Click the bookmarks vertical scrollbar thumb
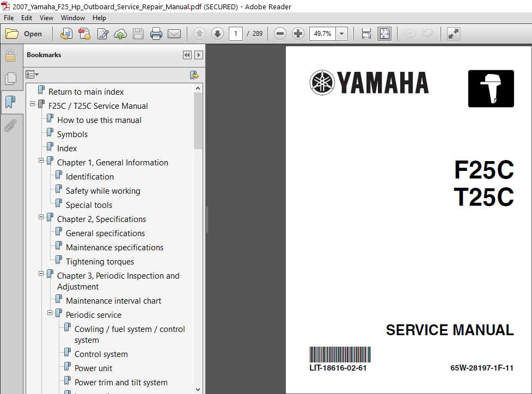The image size is (532, 394). pyautogui.click(x=198, y=121)
